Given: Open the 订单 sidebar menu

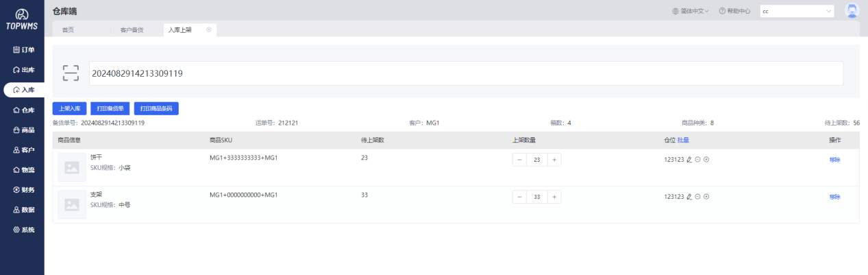Looking at the screenshot, I should click(x=23, y=50).
